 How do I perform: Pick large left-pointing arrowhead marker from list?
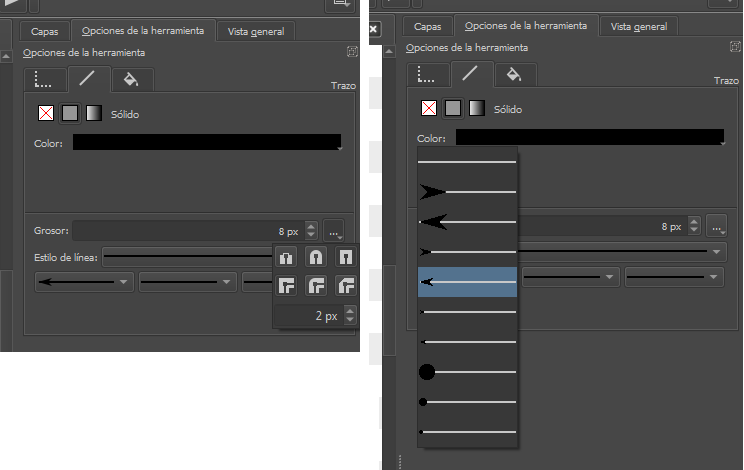click(x=467, y=222)
